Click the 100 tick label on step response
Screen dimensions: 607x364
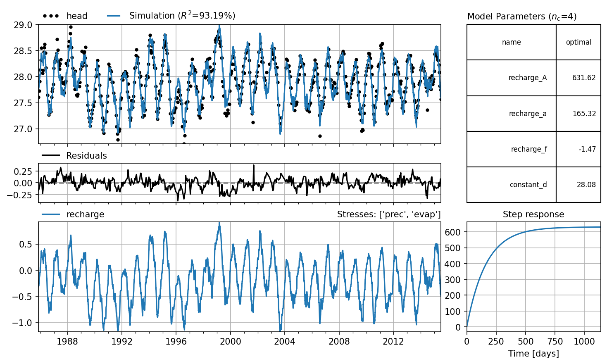coord(453,312)
